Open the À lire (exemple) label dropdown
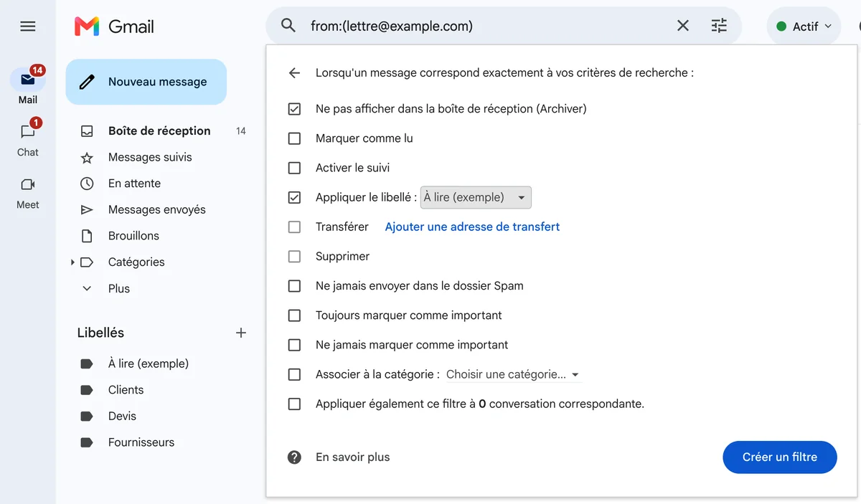The width and height of the screenshot is (861, 504). [476, 197]
